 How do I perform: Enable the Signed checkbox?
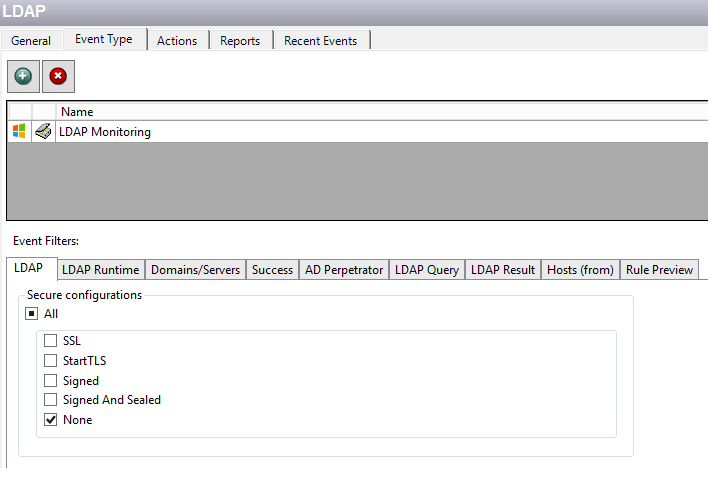click(x=50, y=381)
